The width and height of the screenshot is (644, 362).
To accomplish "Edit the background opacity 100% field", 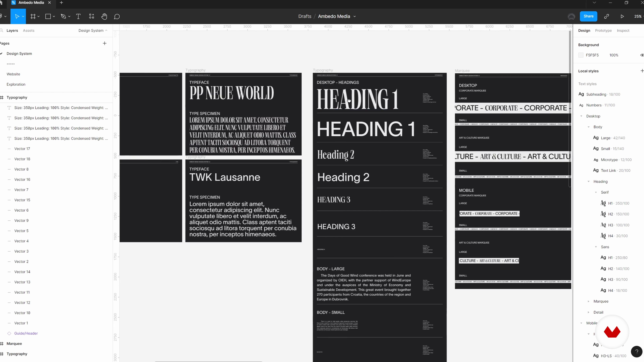I will pyautogui.click(x=614, y=55).
